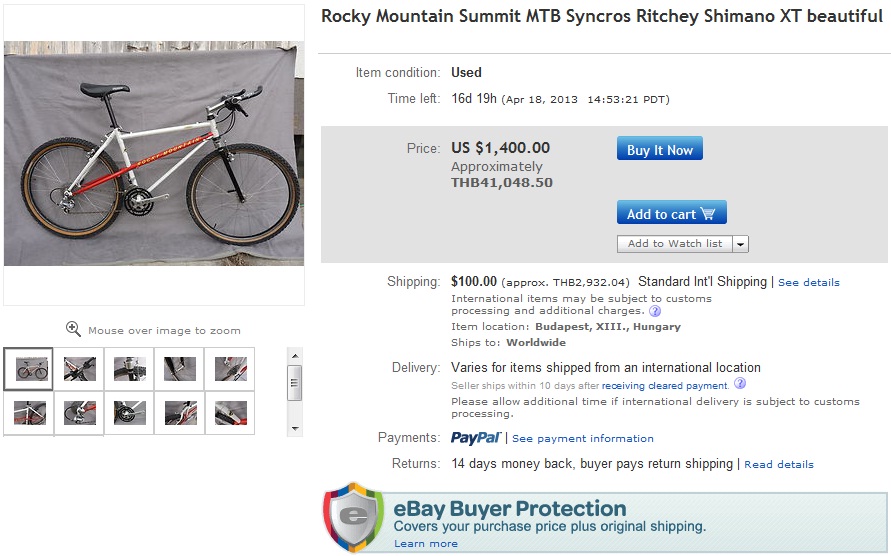Click the returns Read details link
Viewport: 891px width, 556px height.
click(x=778, y=464)
